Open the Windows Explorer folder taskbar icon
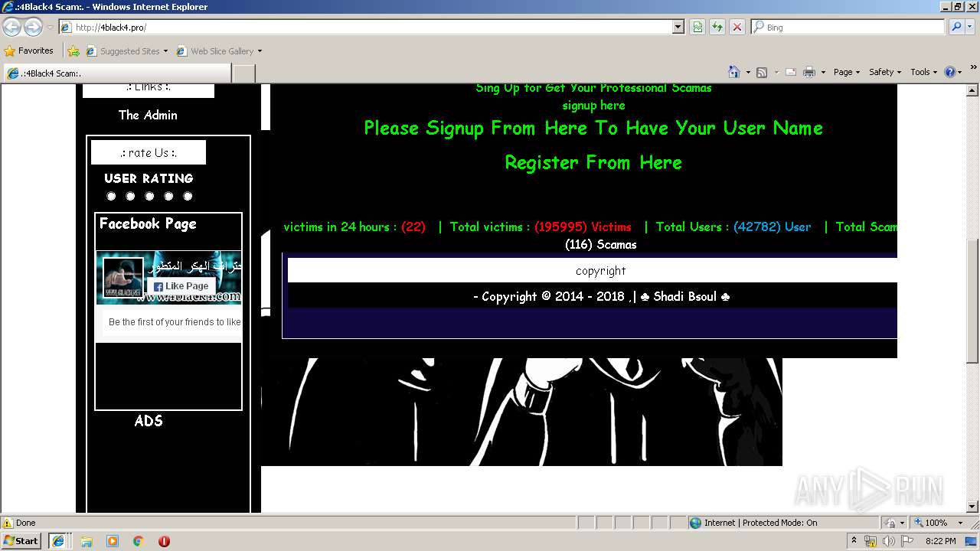The image size is (980, 551). [x=87, y=541]
